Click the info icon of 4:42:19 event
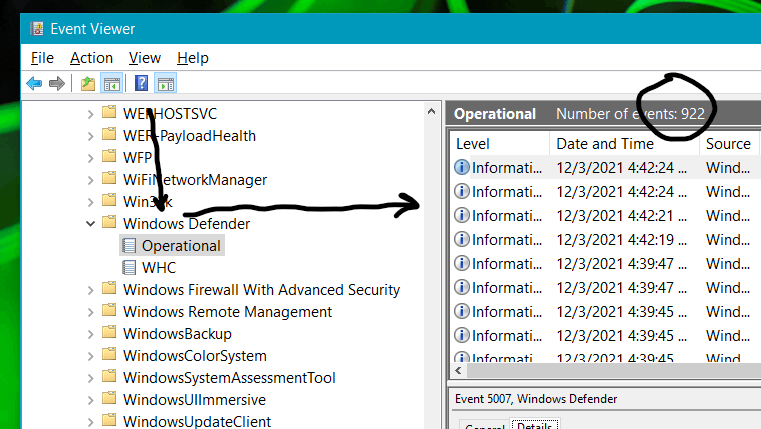Viewport: 761px width, 429px height. [462, 239]
